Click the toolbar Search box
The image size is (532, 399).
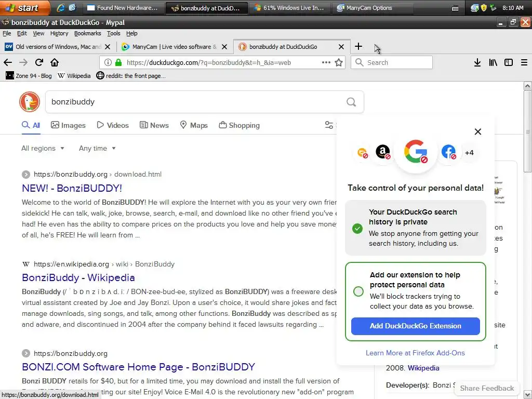pos(392,62)
